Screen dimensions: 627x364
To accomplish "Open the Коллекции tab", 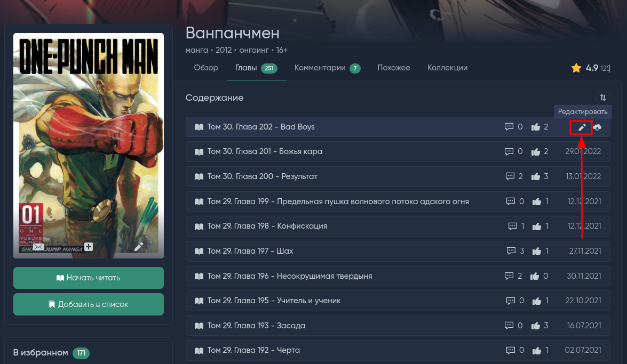I will click(x=448, y=68).
